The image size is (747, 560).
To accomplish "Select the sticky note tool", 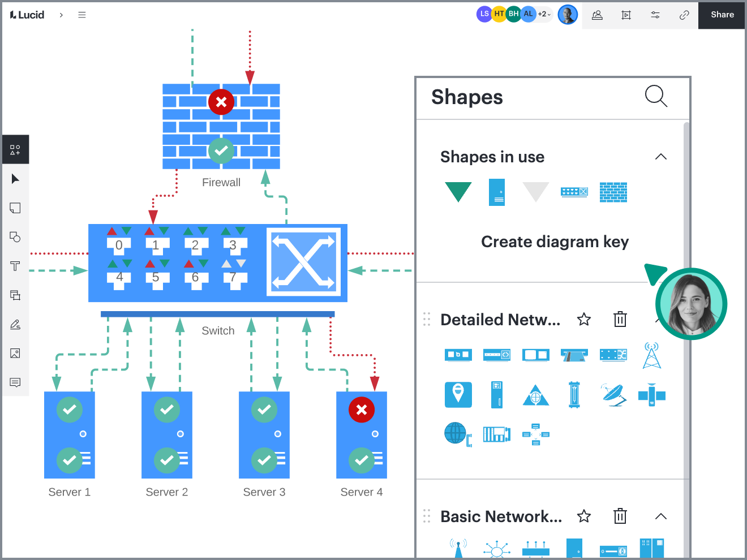I will (x=15, y=208).
